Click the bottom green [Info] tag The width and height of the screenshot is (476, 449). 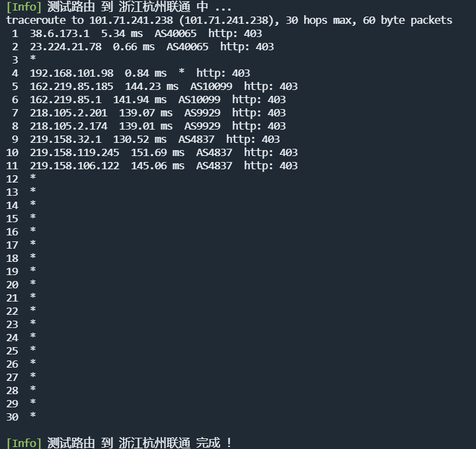(x=24, y=443)
